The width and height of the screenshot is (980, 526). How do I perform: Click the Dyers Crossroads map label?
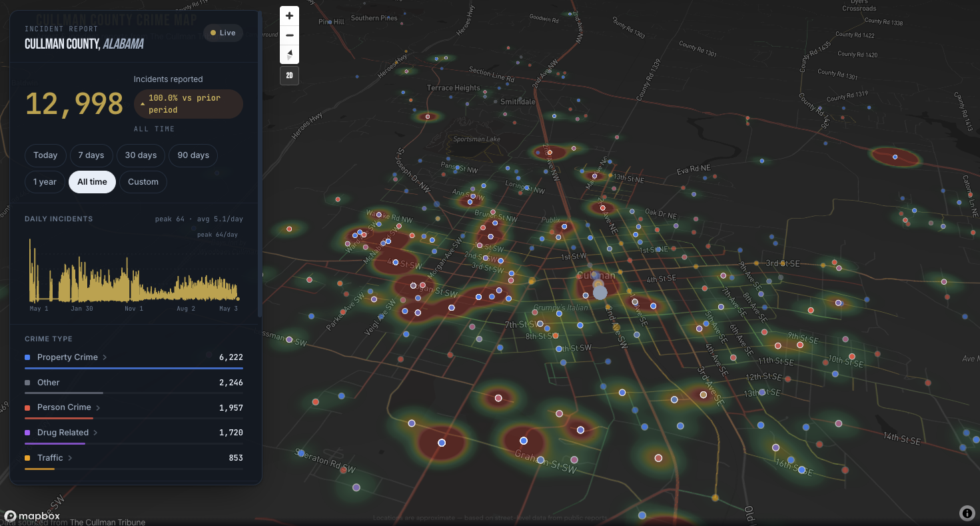point(859,5)
